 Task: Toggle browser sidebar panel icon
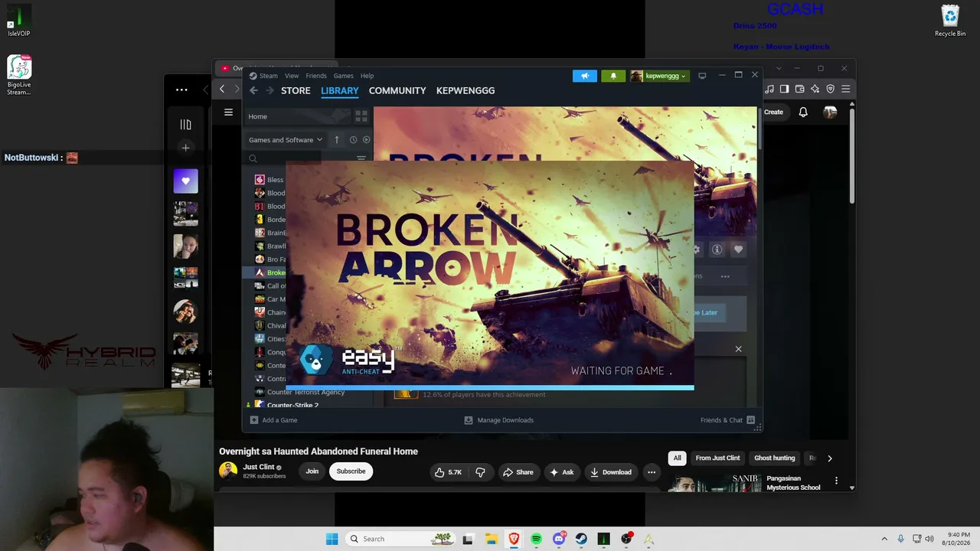tap(785, 90)
